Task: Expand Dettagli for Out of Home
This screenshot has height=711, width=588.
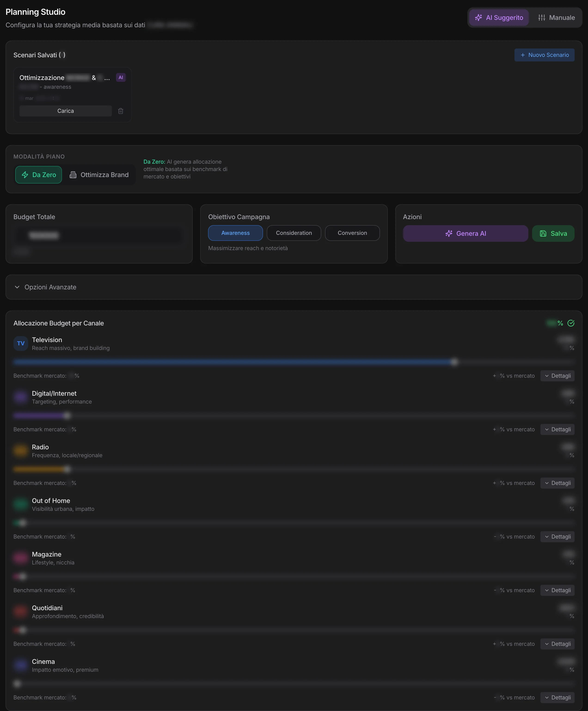Action: point(557,537)
